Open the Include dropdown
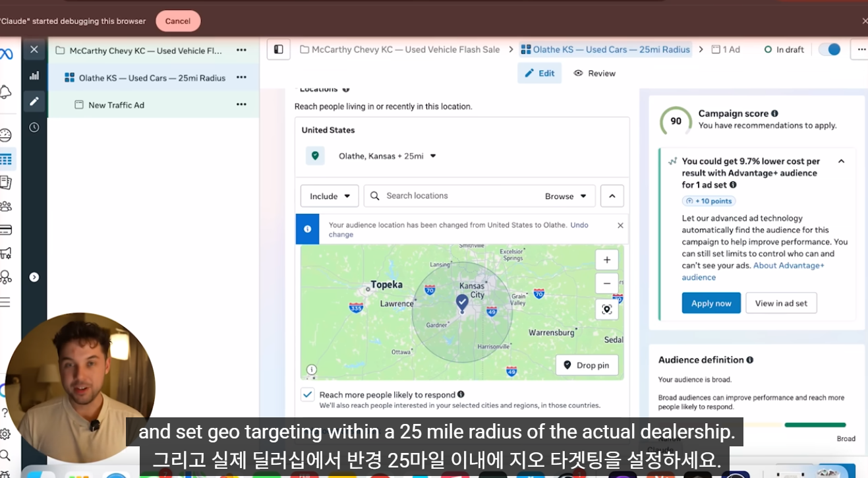This screenshot has width=868, height=478. click(330, 196)
